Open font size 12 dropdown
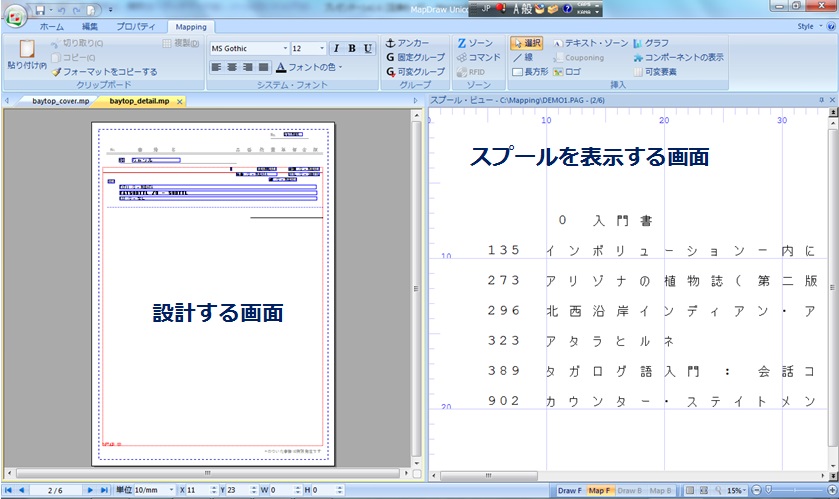Viewport: 839px width, 499px height. 322,48
